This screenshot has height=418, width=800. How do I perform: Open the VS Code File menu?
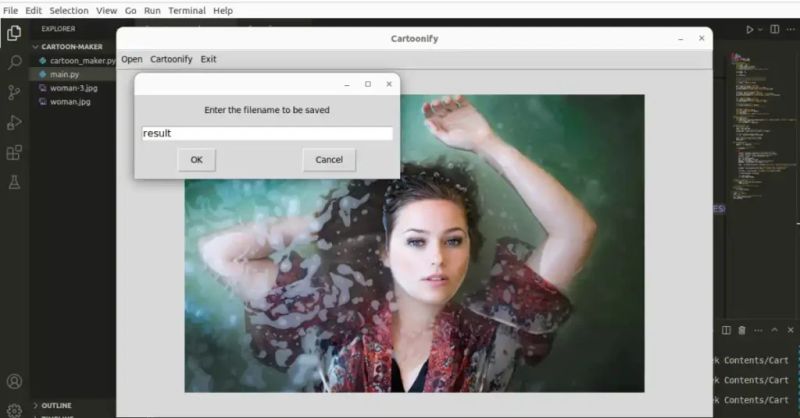[10, 10]
